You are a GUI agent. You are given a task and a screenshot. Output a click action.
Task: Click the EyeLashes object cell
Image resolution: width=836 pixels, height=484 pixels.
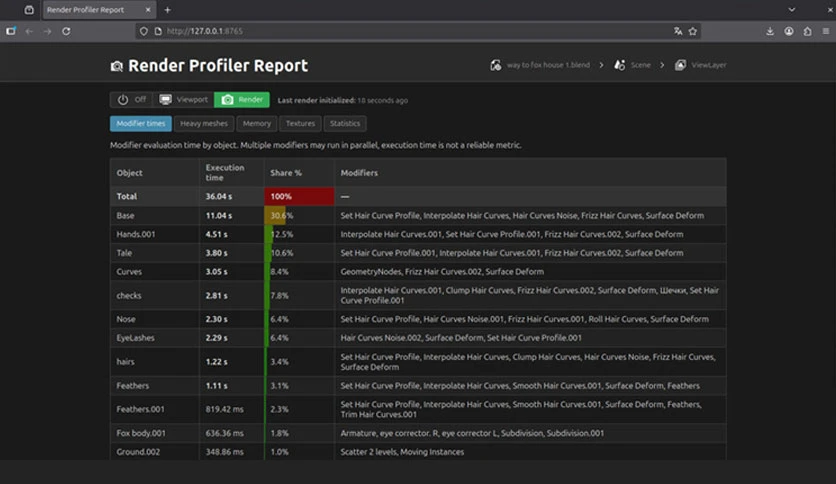(155, 337)
